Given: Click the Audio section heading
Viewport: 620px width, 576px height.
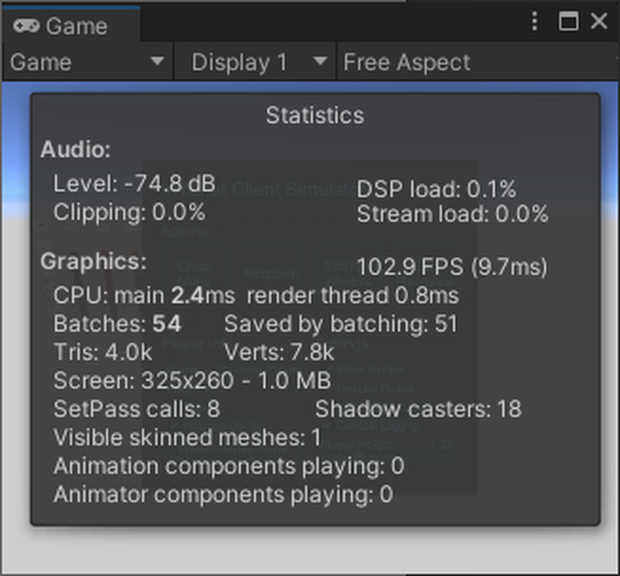Looking at the screenshot, I should (x=76, y=149).
